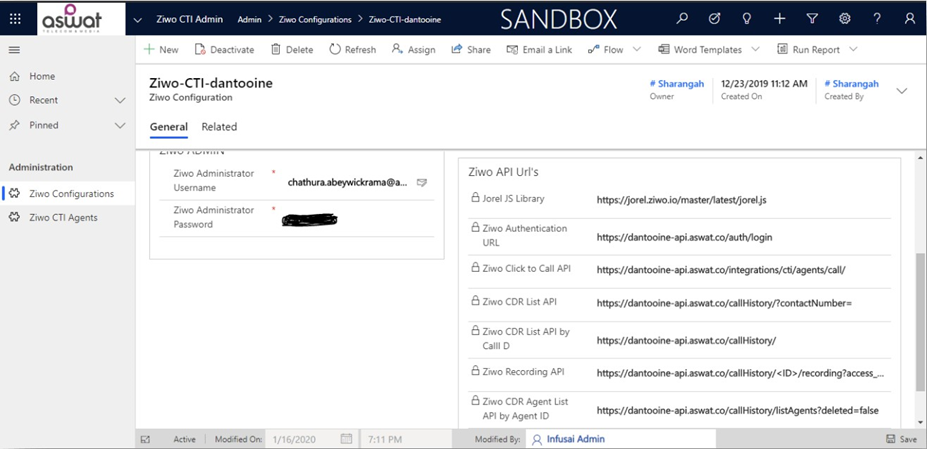Open the Modified On calendar picker
Viewport: 927px width, 449px height.
coord(346,440)
